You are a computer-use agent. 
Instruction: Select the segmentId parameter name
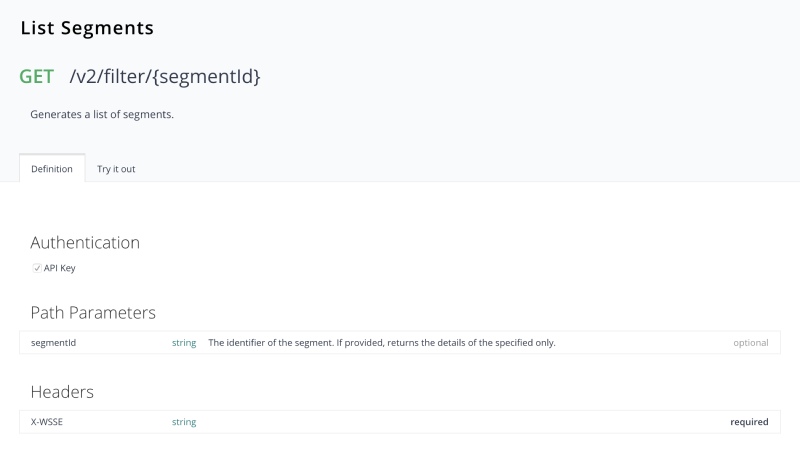click(x=54, y=343)
